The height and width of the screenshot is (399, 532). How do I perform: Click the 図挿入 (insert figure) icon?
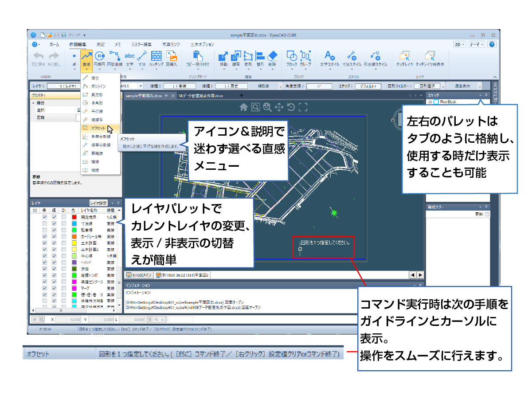tap(171, 59)
